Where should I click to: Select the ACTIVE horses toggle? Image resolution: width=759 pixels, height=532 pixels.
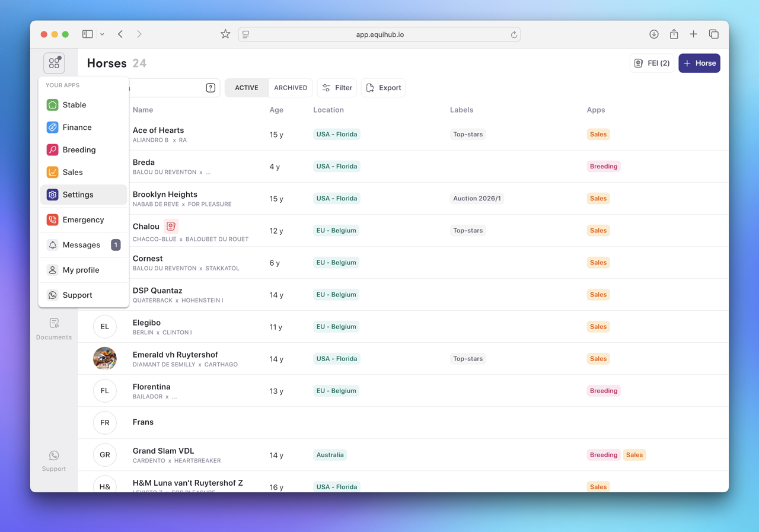(247, 88)
